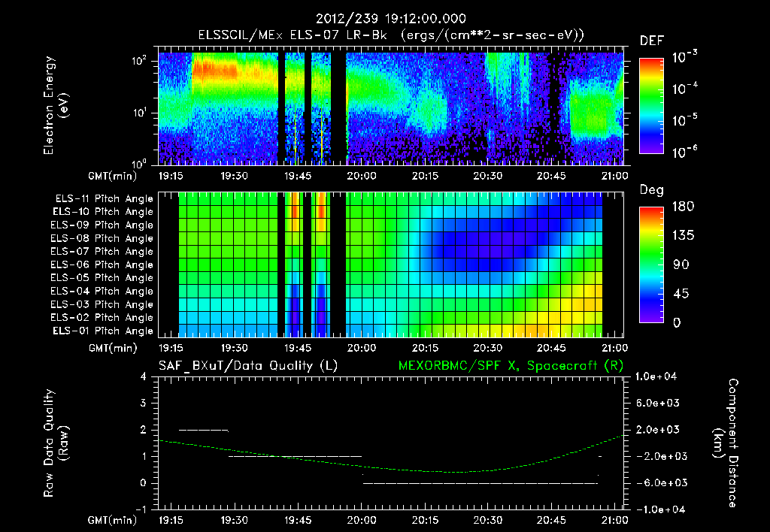Click the plot title 2012/239 19:12:00.000

coord(390,19)
